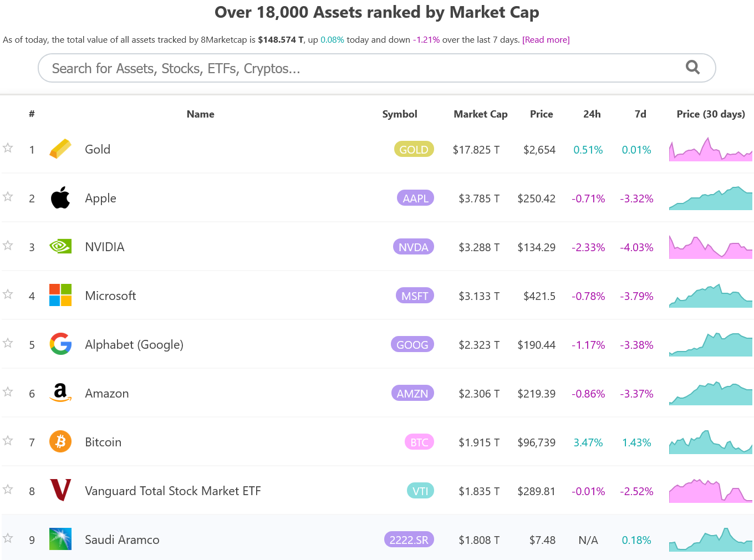Viewport: 754px width, 560px height.
Task: Click the Saudi Aramco logo icon
Action: [60, 539]
